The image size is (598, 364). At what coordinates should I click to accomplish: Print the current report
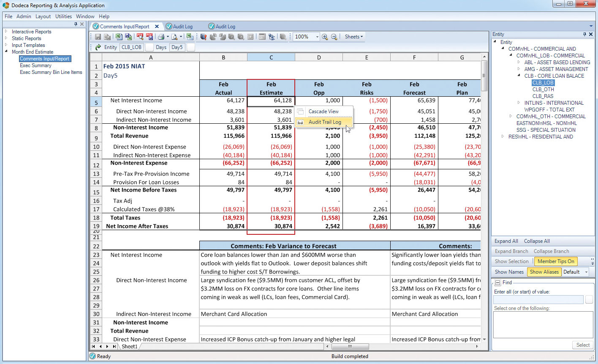point(161,37)
